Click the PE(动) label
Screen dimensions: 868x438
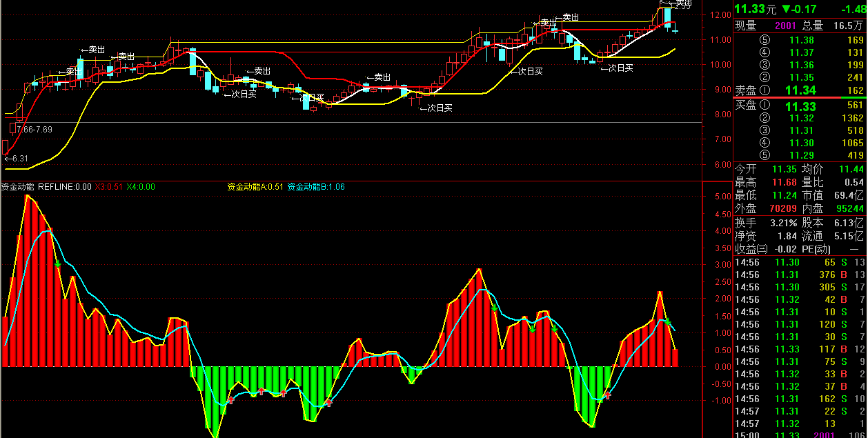[816, 249]
